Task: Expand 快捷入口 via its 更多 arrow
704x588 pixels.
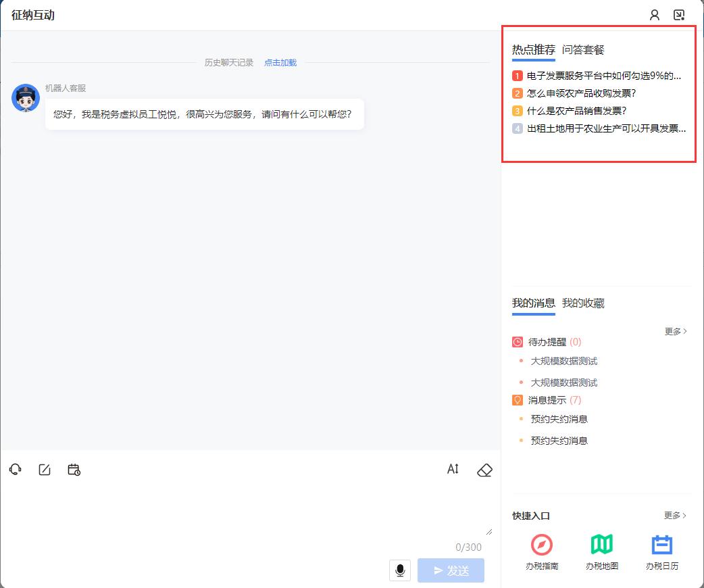Action: (674, 516)
